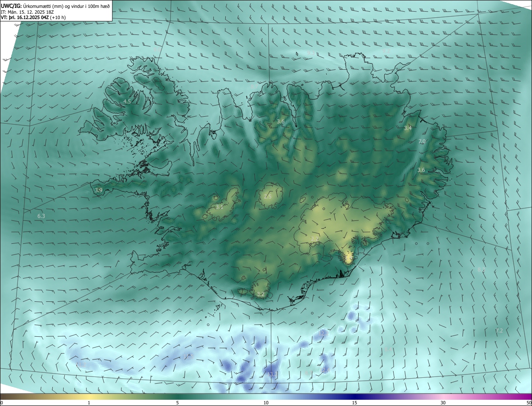Click the faint 9.3 value north of Iceland
532x406 pixels.
[310, 53]
